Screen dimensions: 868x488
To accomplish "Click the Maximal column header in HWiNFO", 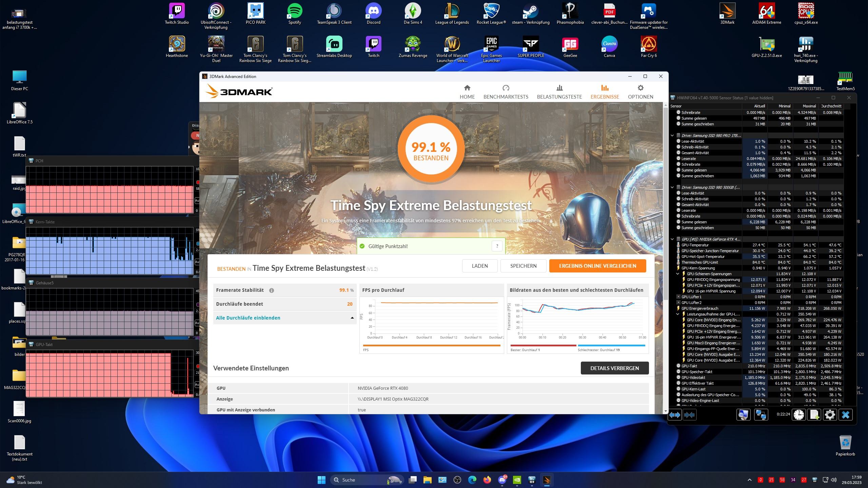I will (x=806, y=106).
